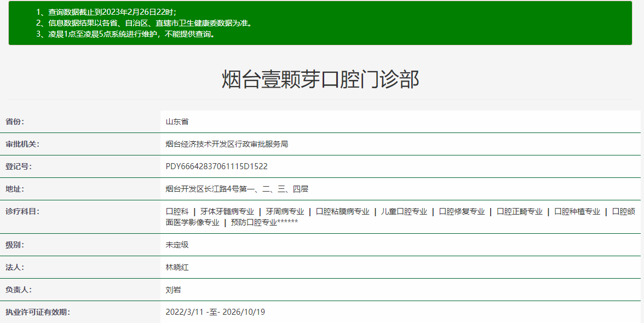
Task: Click the 执业许可证有效期 label
Action: (x=38, y=313)
